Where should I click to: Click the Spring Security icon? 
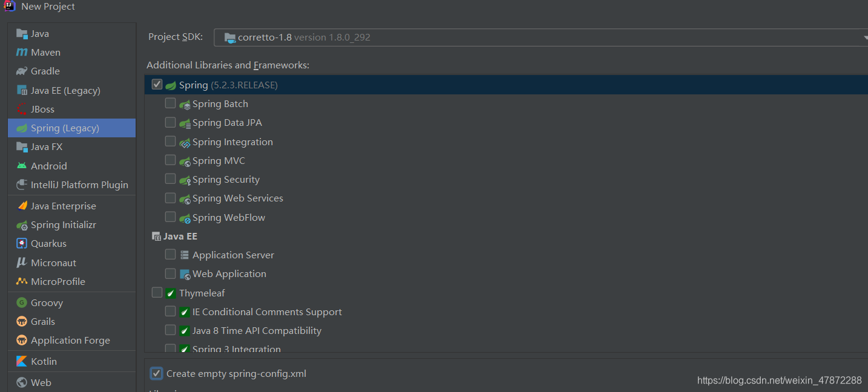point(185,180)
